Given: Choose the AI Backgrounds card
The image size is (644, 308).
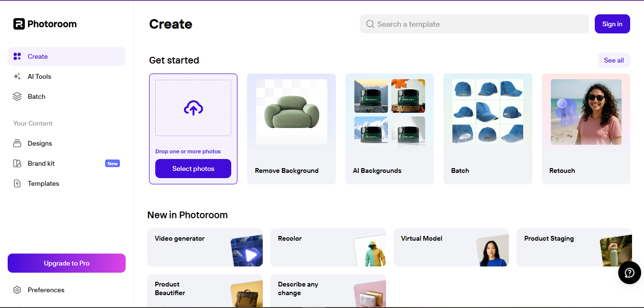Looking at the screenshot, I should (x=389, y=129).
